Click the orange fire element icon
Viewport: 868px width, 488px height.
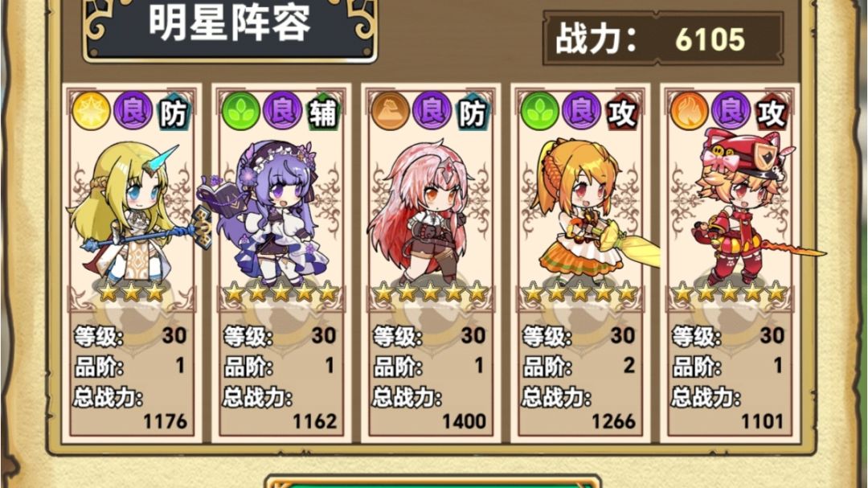click(x=690, y=111)
